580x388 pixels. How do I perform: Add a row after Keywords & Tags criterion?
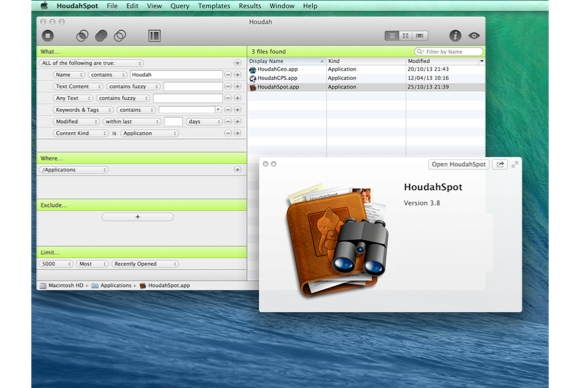[x=237, y=110]
